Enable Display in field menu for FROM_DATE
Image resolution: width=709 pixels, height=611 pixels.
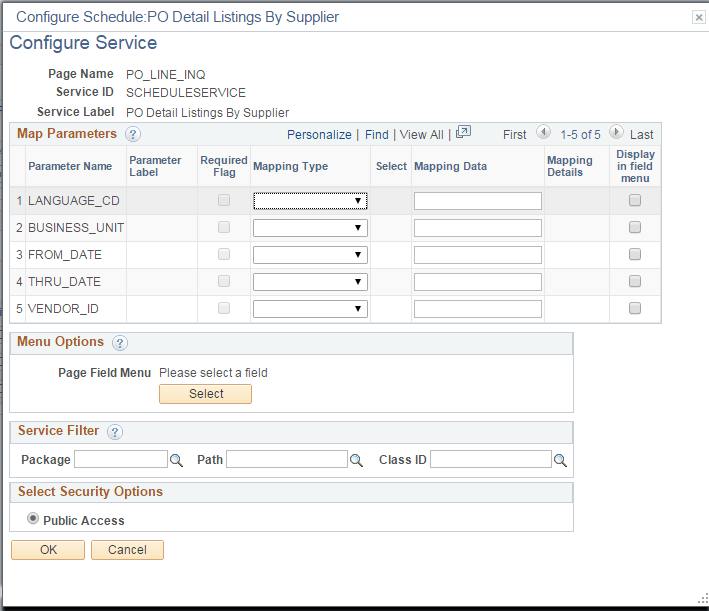[x=635, y=254]
